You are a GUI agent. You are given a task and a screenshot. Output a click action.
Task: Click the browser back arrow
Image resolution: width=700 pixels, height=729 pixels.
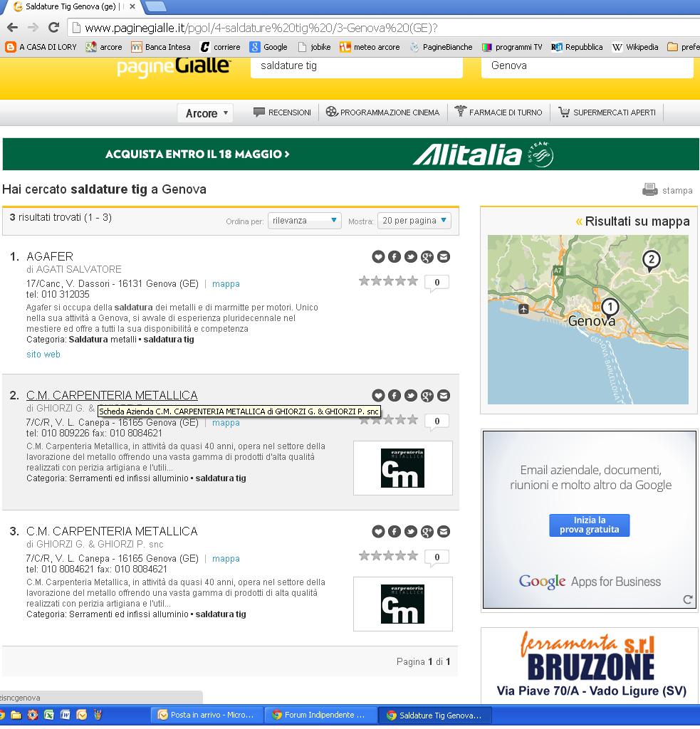click(x=13, y=28)
